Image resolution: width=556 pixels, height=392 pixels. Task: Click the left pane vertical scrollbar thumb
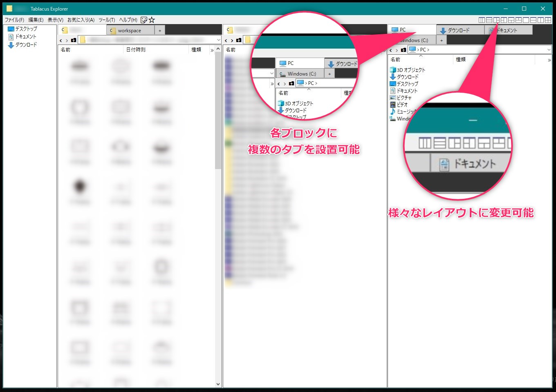pos(218,111)
